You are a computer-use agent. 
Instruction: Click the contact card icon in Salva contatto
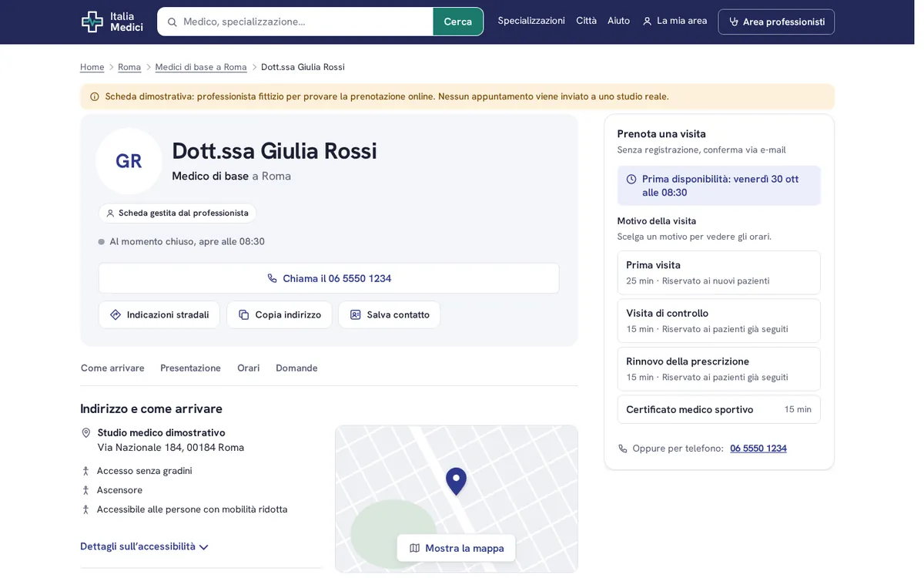click(x=355, y=314)
